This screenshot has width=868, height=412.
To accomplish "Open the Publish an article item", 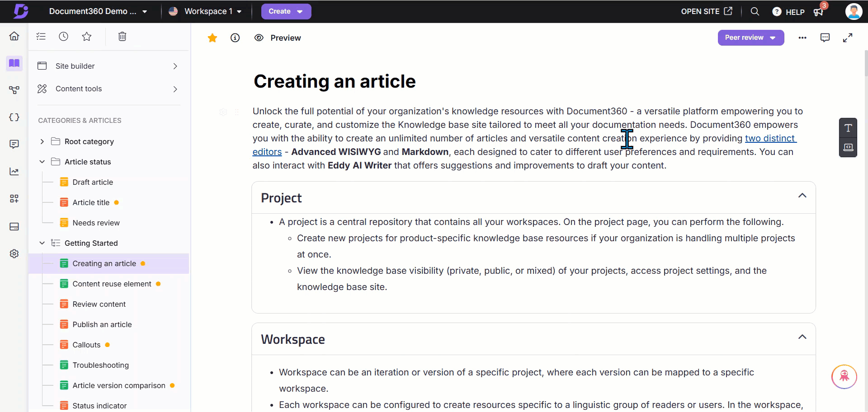I will 102,324.
